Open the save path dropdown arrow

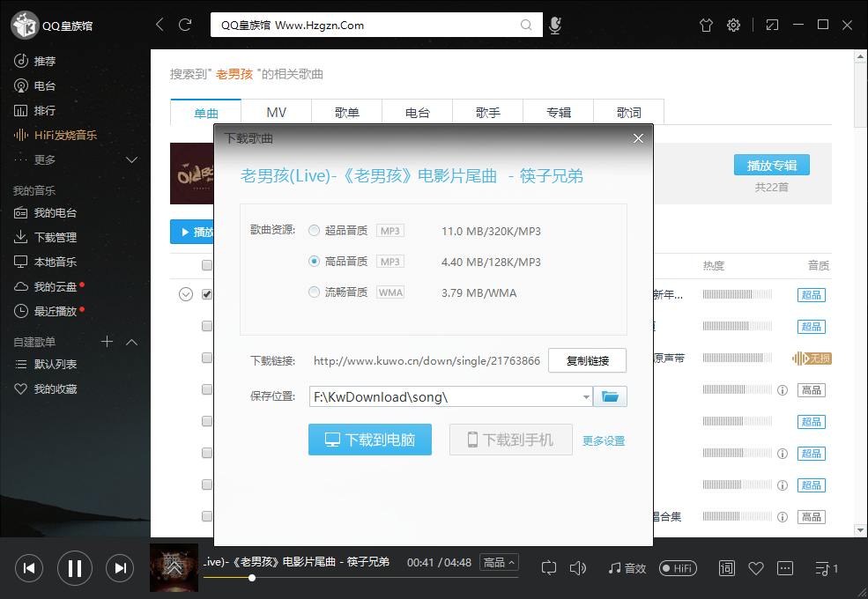[x=586, y=397]
